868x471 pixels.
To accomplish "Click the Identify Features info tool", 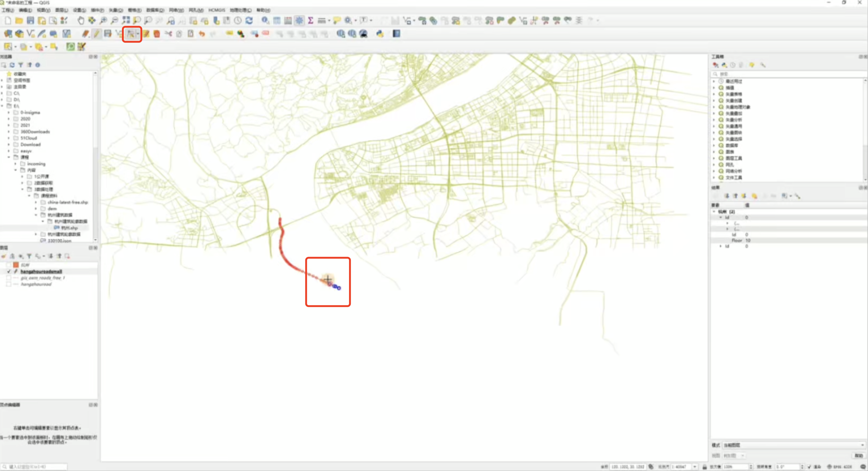I will click(265, 21).
